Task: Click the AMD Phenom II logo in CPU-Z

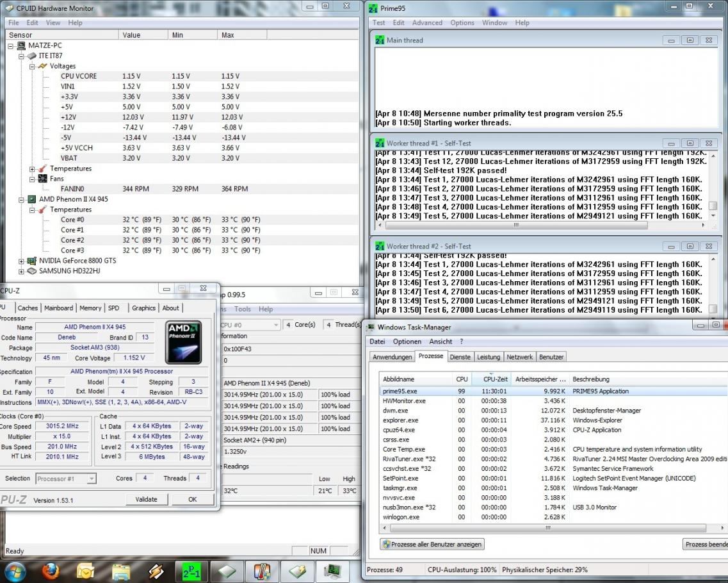Action: pos(184,342)
